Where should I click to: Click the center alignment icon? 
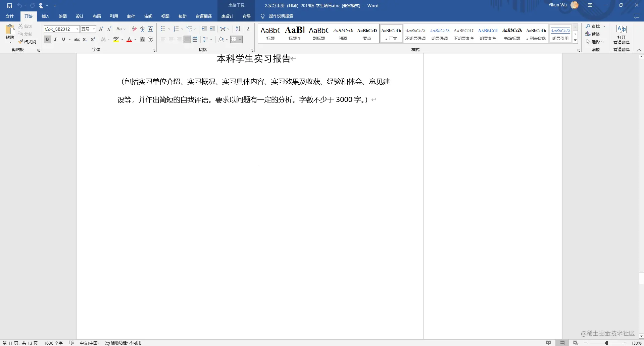(171, 39)
